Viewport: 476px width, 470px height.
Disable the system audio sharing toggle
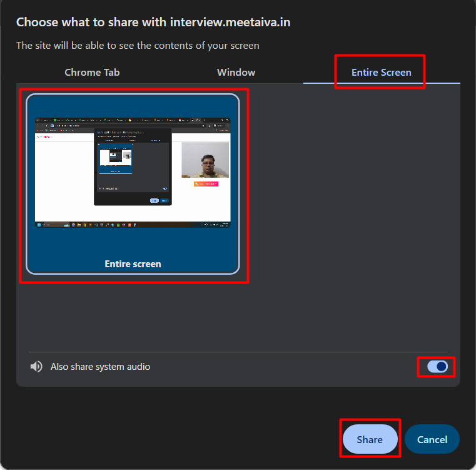[x=437, y=367]
